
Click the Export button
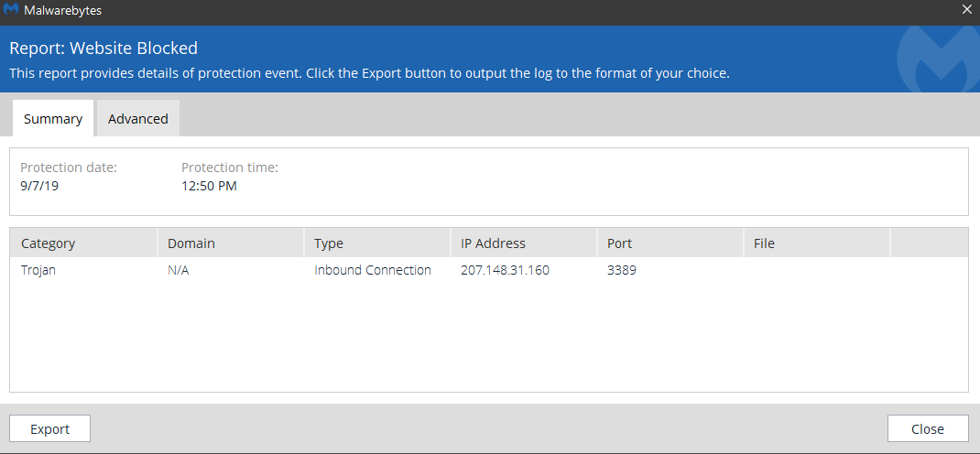[x=50, y=429]
